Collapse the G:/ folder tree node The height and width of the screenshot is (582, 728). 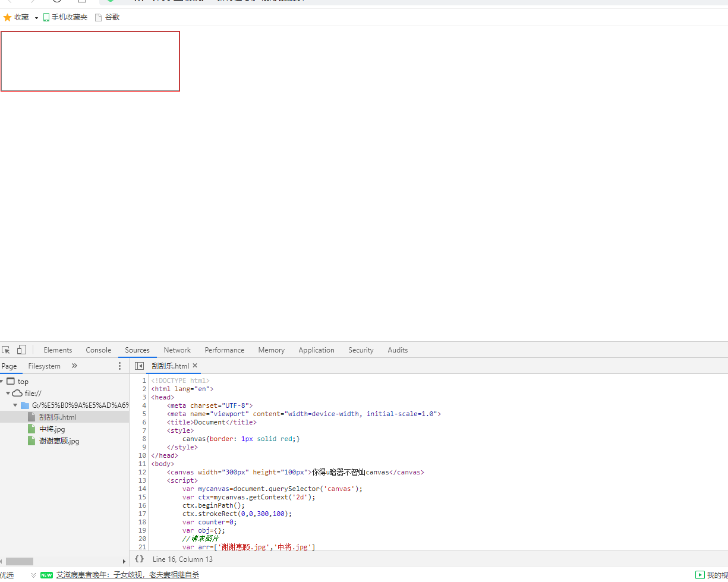pyautogui.click(x=15, y=405)
